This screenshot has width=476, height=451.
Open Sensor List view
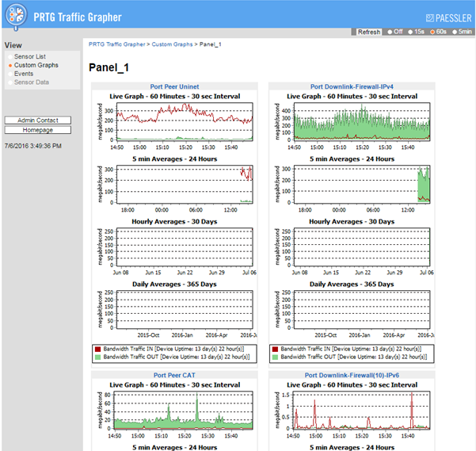coord(29,57)
